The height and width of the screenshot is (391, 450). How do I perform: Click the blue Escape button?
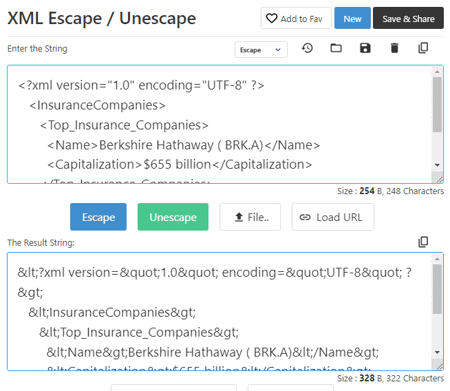click(98, 217)
